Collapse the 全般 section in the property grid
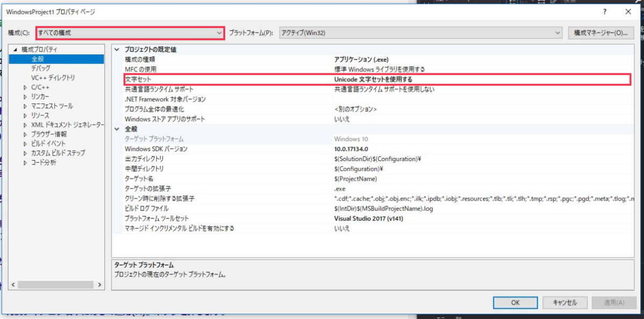 click(118, 129)
